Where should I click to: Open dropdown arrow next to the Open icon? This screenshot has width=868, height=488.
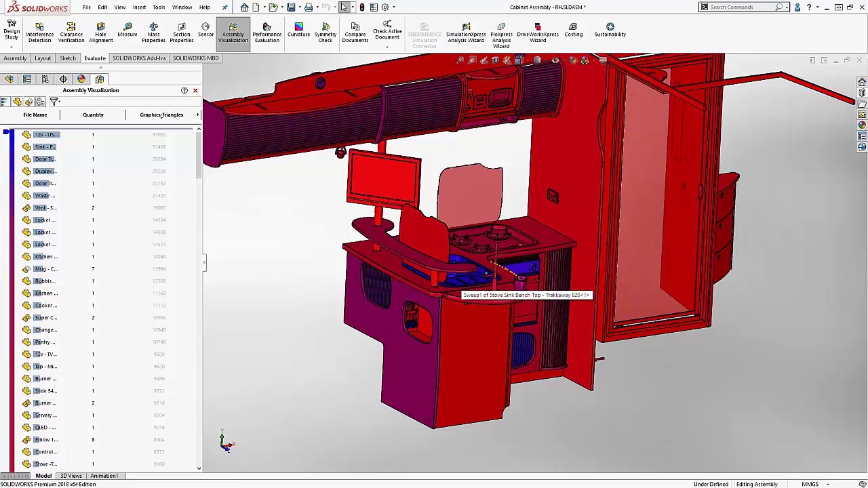point(281,7)
